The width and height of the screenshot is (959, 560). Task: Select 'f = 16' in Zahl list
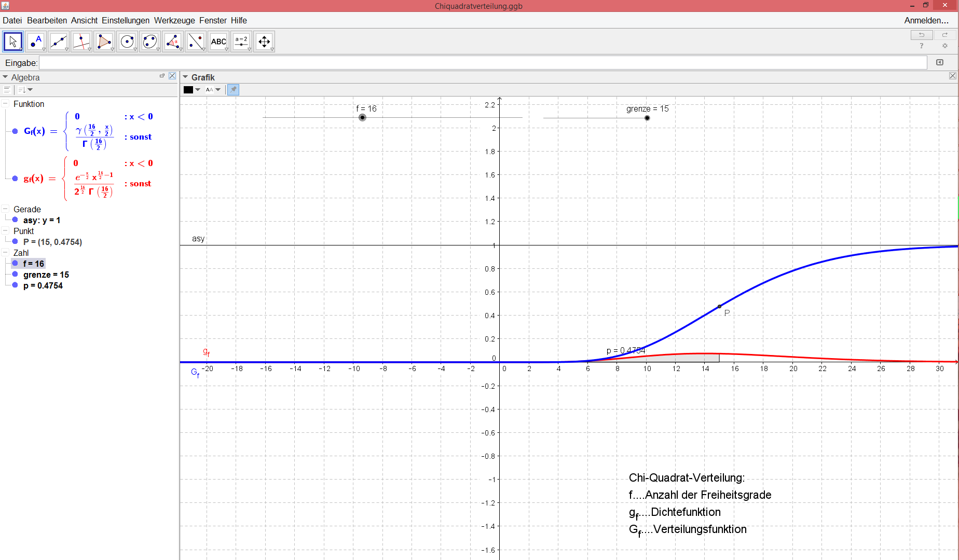tap(34, 264)
